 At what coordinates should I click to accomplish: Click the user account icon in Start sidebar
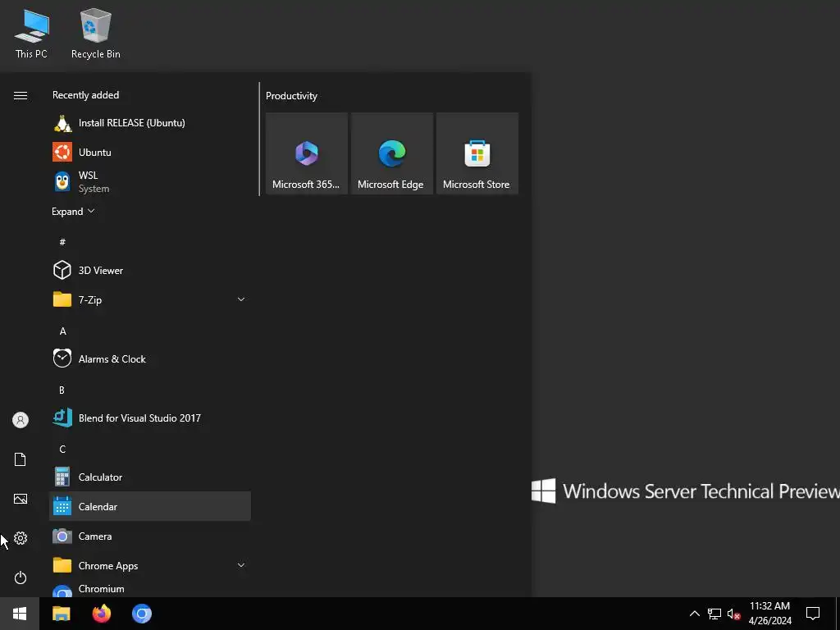pyautogui.click(x=21, y=420)
